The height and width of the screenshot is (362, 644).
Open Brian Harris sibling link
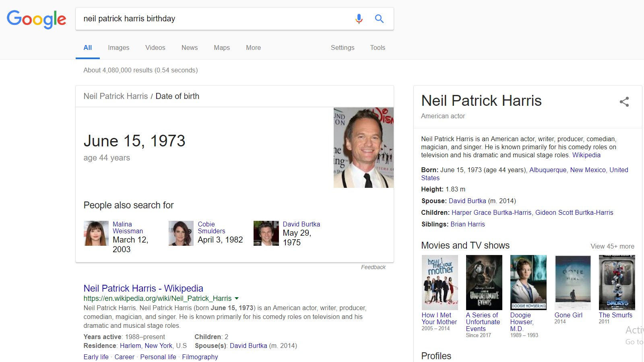point(468,224)
